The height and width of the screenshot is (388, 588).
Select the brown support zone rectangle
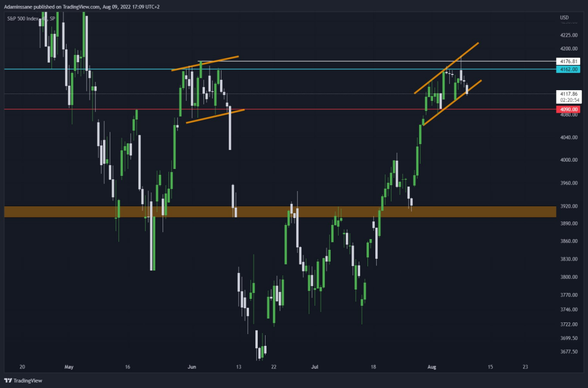tap(280, 212)
